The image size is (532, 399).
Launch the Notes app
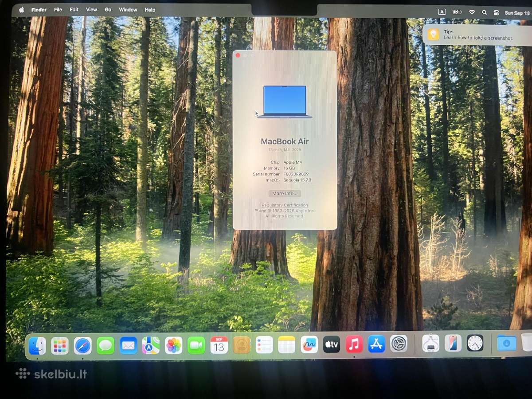(x=287, y=344)
